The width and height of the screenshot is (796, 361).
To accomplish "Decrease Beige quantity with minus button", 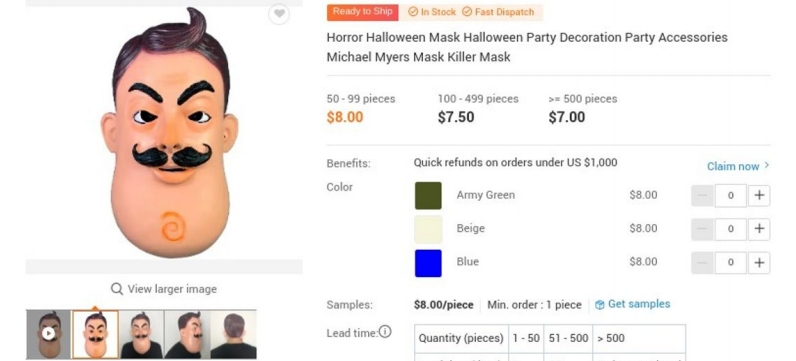I will click(703, 229).
